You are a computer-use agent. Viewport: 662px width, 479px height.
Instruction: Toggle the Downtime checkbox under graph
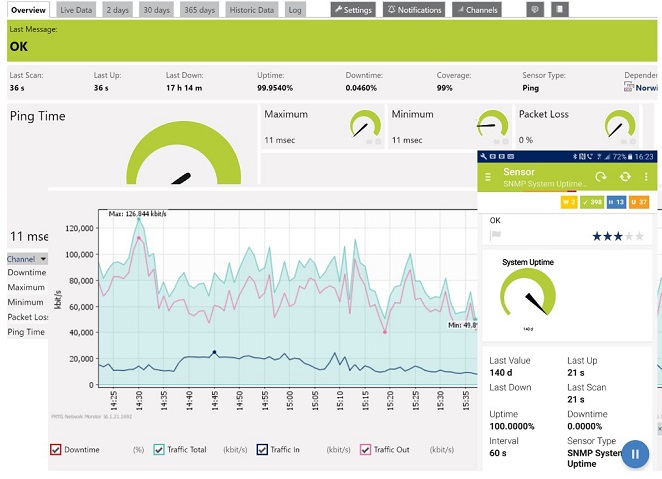pos(55,449)
